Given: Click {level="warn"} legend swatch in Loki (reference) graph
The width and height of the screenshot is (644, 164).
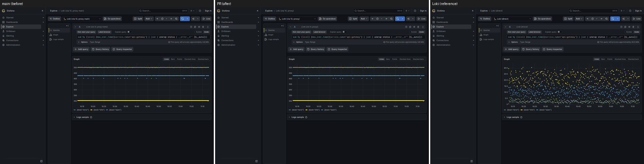Looking at the screenshot, I should [x=537, y=110].
